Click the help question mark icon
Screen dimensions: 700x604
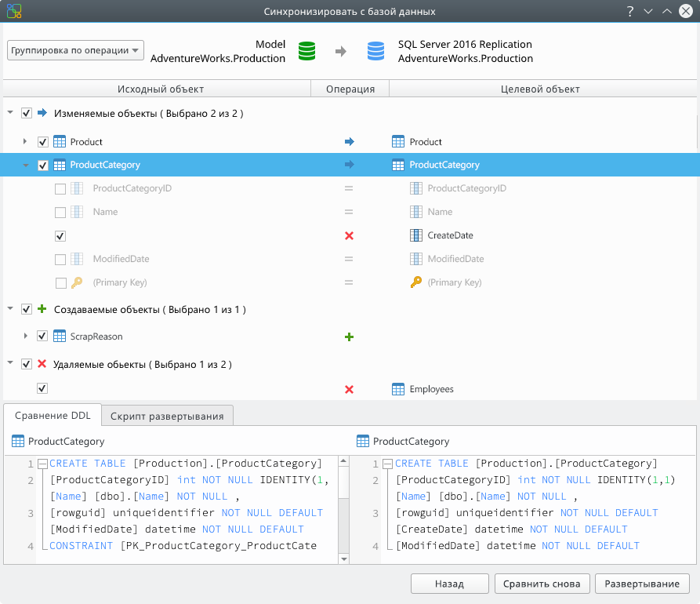click(630, 11)
